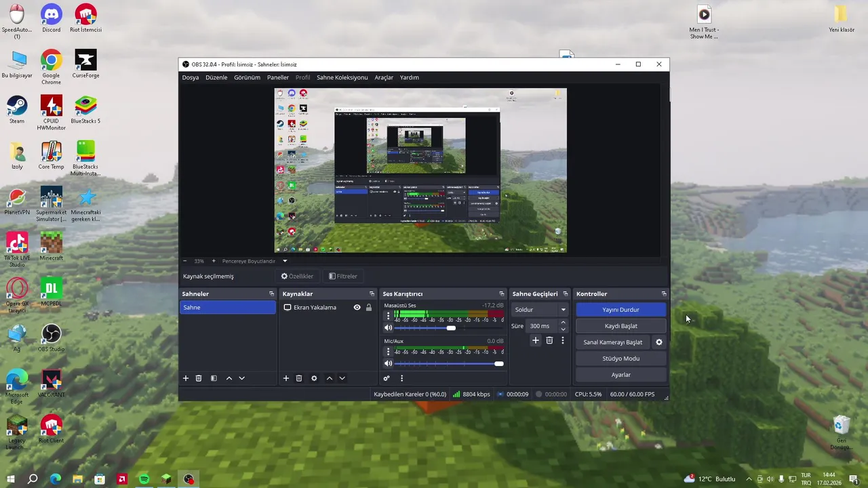Open the Steam desktop shortcut

point(17,110)
